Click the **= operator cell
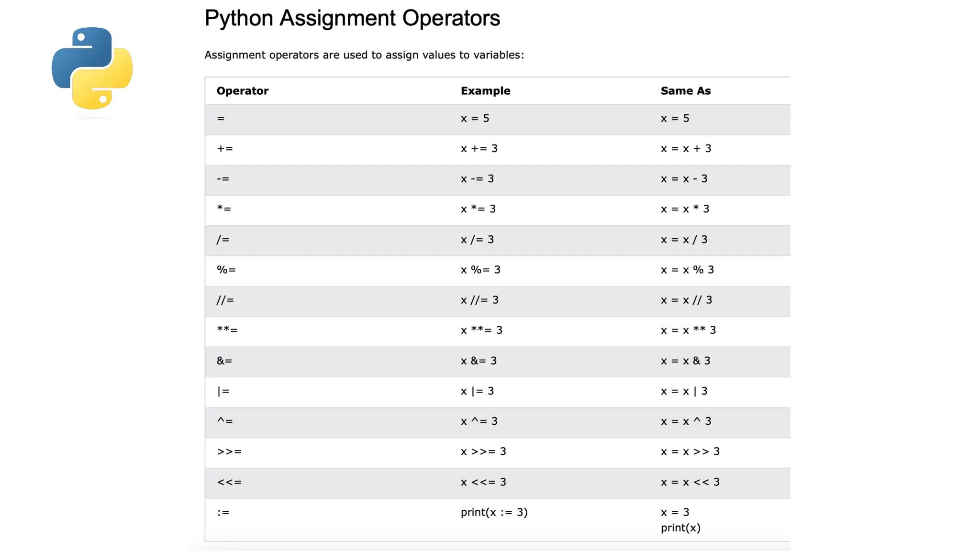980x551 pixels. [x=227, y=330]
